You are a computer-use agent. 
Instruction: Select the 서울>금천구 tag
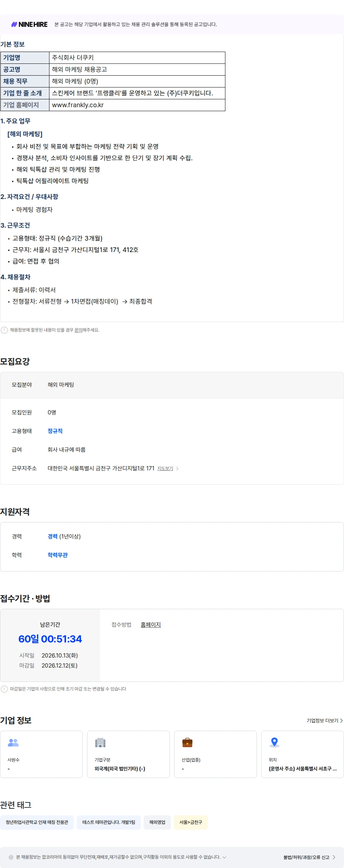(191, 822)
